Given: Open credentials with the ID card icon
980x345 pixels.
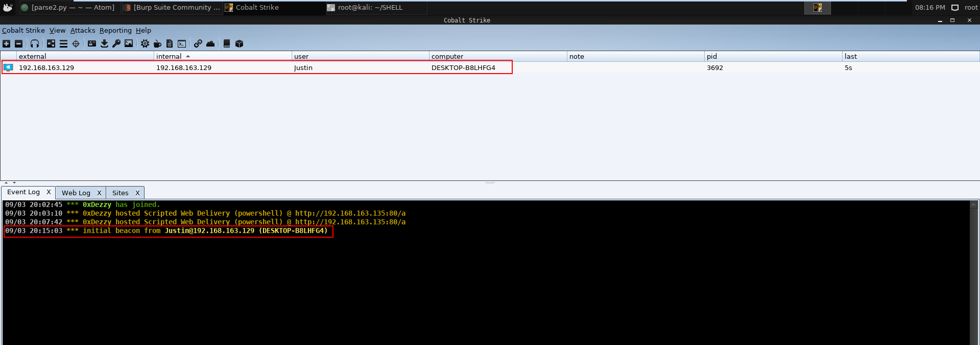Looking at the screenshot, I should point(92,43).
